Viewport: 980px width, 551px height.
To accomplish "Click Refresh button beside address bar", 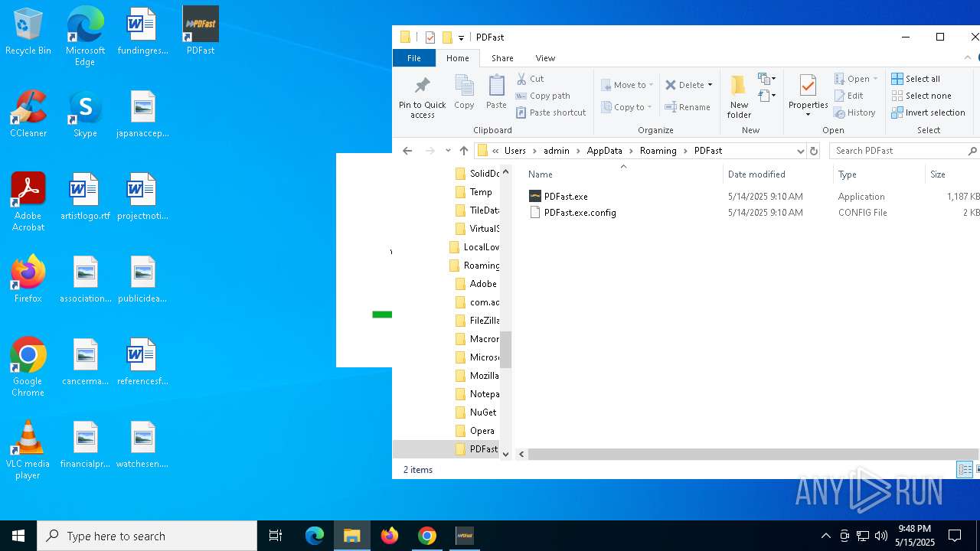I will click(814, 151).
